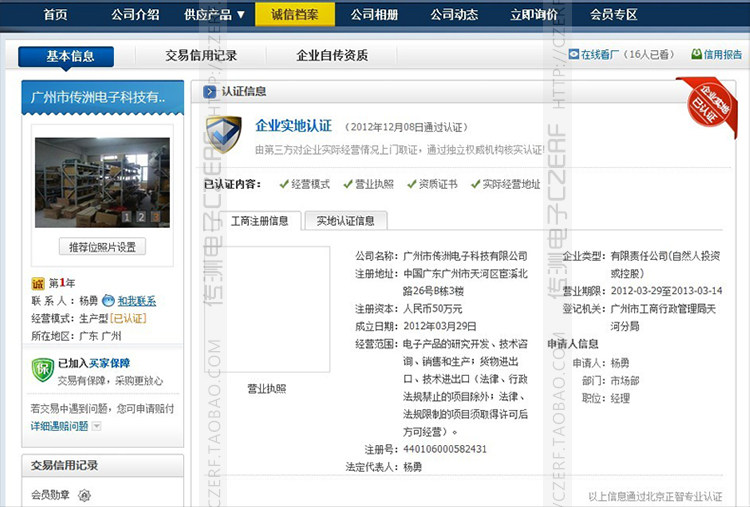The image size is (750, 507).
Task: Click the company name 广州市传洲电子科技有限公司
Action: point(465,256)
